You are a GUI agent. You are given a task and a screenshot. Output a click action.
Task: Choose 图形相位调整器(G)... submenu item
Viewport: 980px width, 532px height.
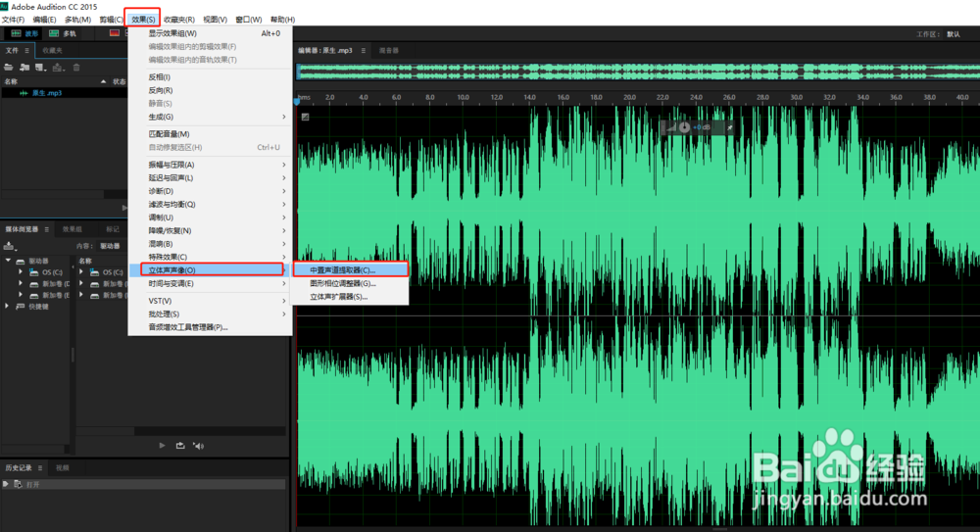351,283
